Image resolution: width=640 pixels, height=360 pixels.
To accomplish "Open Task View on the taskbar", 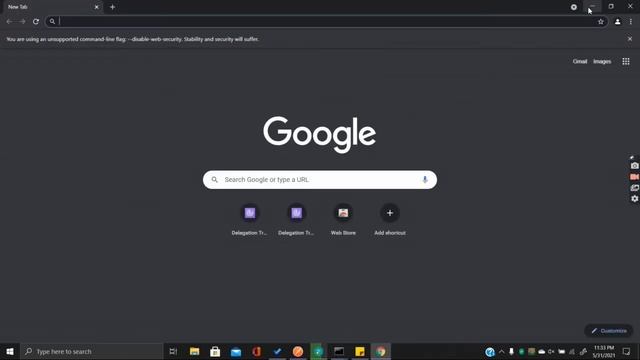I will 173,351.
